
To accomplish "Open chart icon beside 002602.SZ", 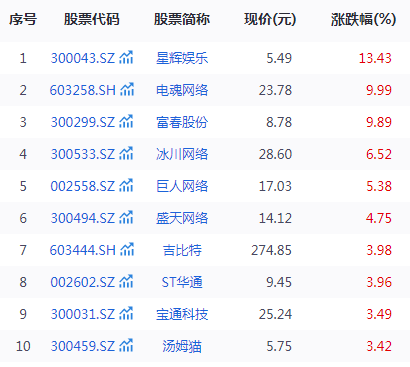I will click(126, 282).
